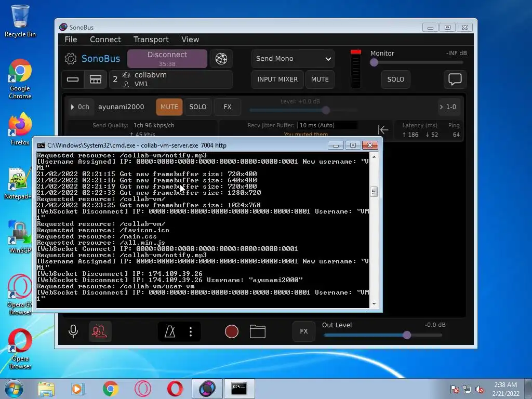Click the group name collabvm
Image resolution: width=532 pixels, height=399 pixels.
(x=150, y=75)
